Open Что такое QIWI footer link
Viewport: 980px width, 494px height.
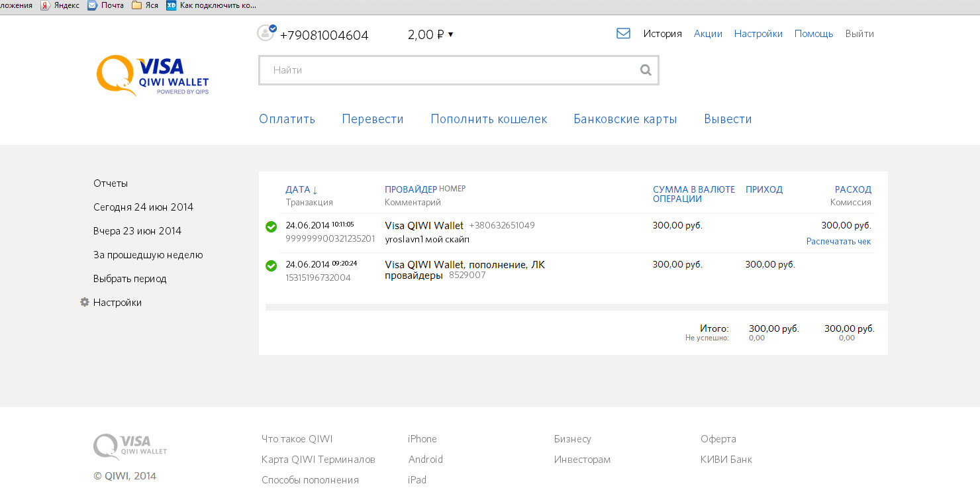click(x=297, y=439)
